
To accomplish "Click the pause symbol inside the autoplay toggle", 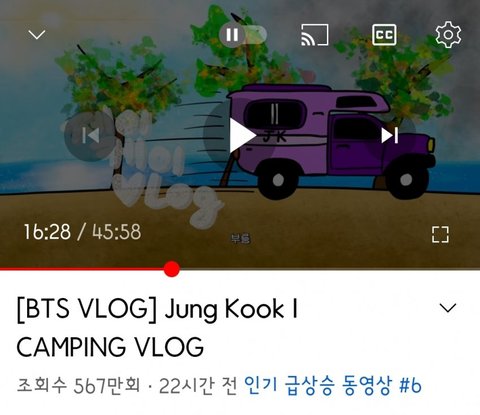I will 232,35.
